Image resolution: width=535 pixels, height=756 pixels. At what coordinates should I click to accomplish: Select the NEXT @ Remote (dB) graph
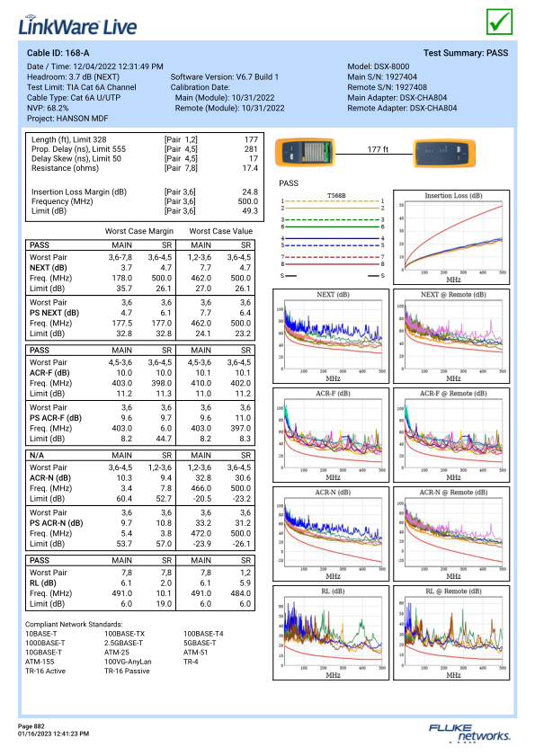[451, 336]
